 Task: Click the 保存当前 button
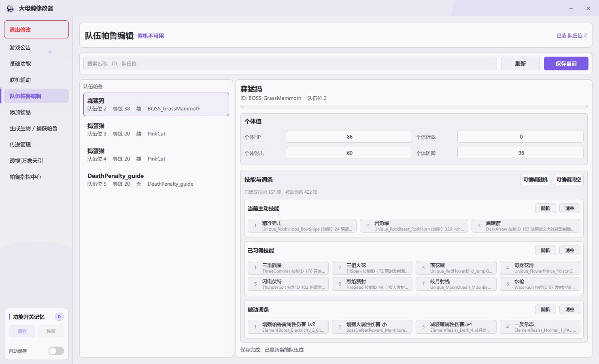[x=566, y=63]
